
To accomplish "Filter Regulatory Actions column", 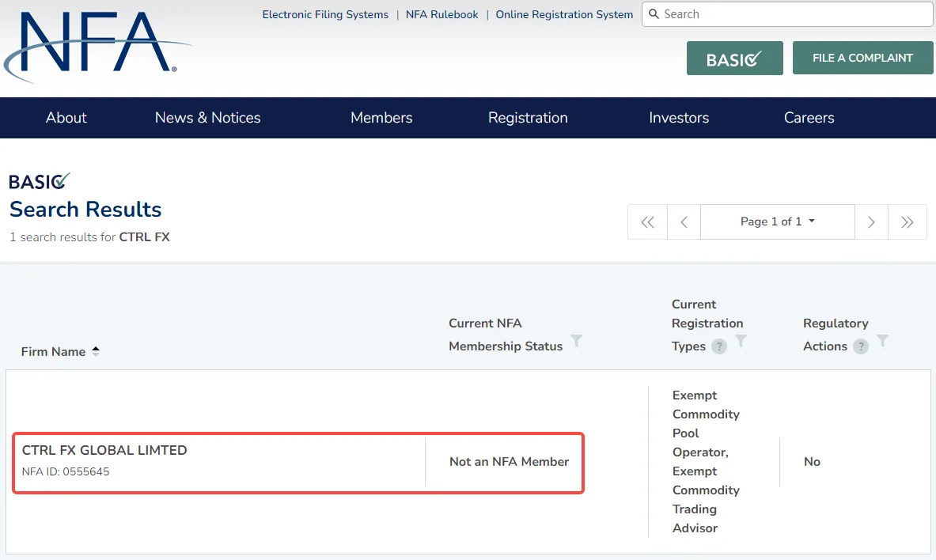I will (x=882, y=341).
